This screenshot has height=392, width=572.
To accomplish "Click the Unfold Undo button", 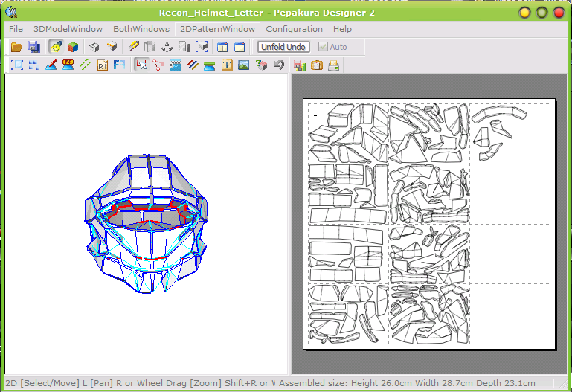I will (x=283, y=47).
